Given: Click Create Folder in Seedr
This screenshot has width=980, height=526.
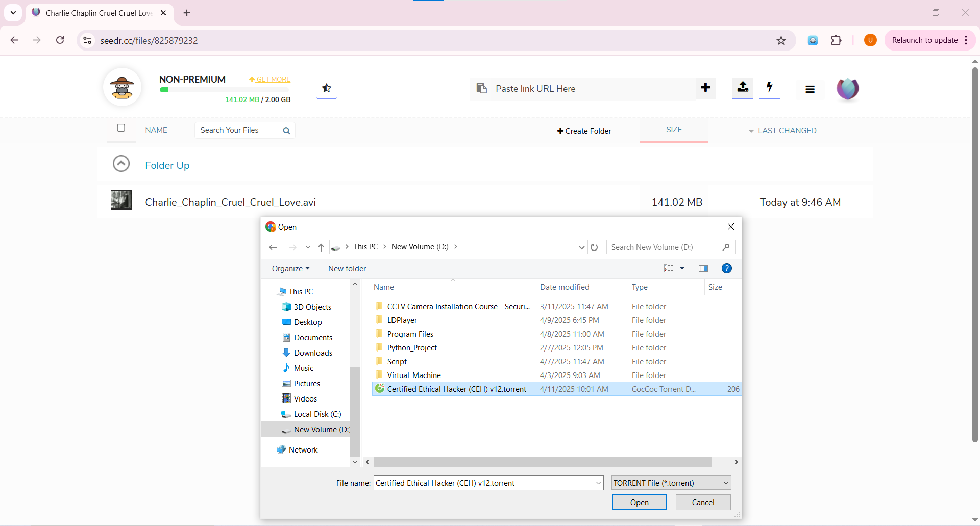Looking at the screenshot, I should [x=584, y=131].
